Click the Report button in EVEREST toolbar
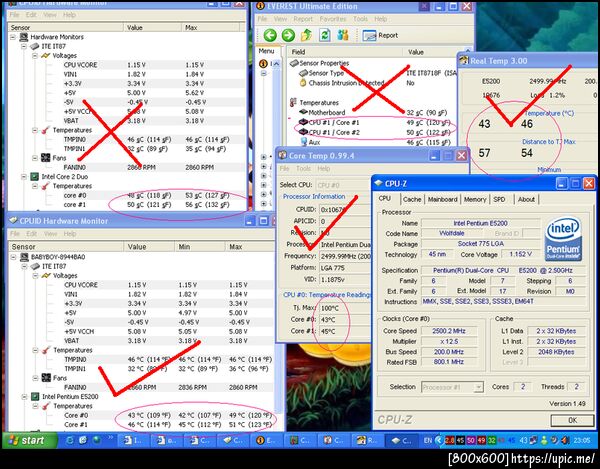 pyautogui.click(x=380, y=36)
